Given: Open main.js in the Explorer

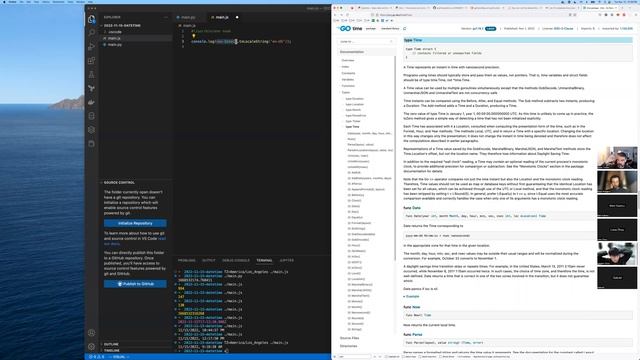Looking at the screenshot, I should (114, 38).
